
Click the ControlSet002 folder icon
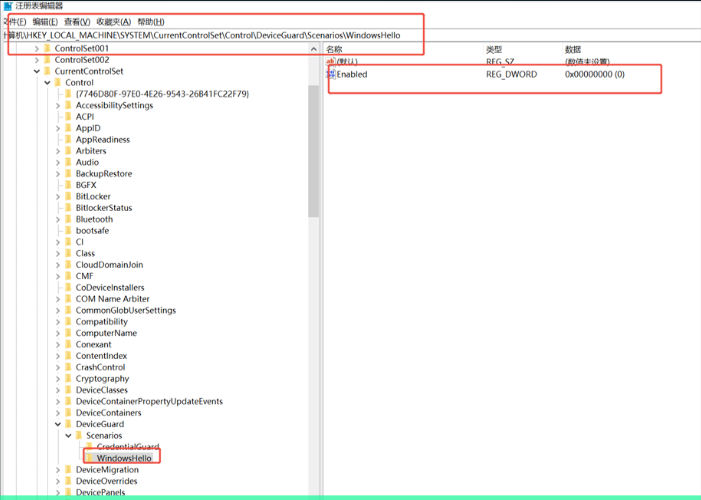pos(47,60)
